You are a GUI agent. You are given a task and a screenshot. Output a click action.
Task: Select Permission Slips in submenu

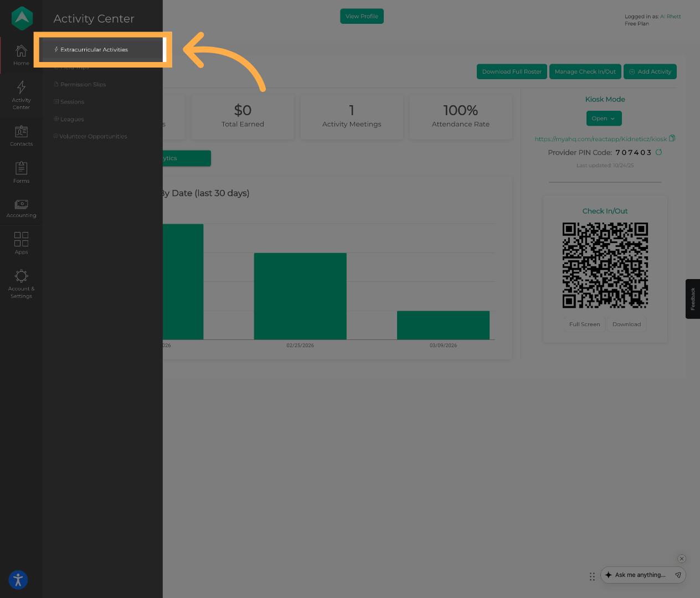(x=83, y=85)
